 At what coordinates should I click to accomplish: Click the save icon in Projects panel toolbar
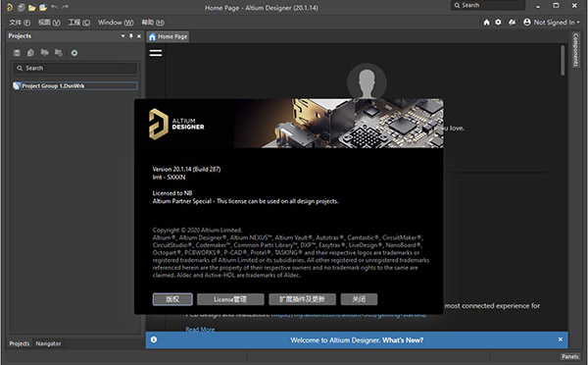click(17, 53)
